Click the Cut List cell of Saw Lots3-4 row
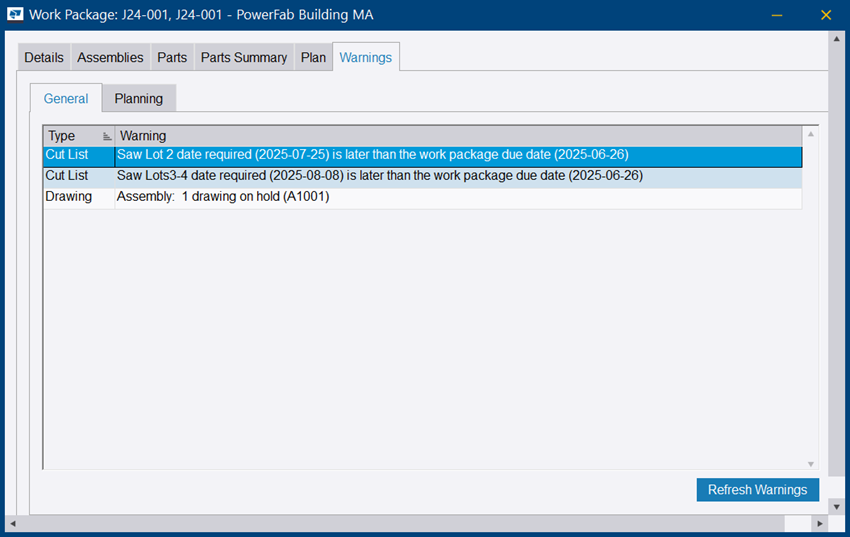The image size is (850, 537). (x=79, y=177)
